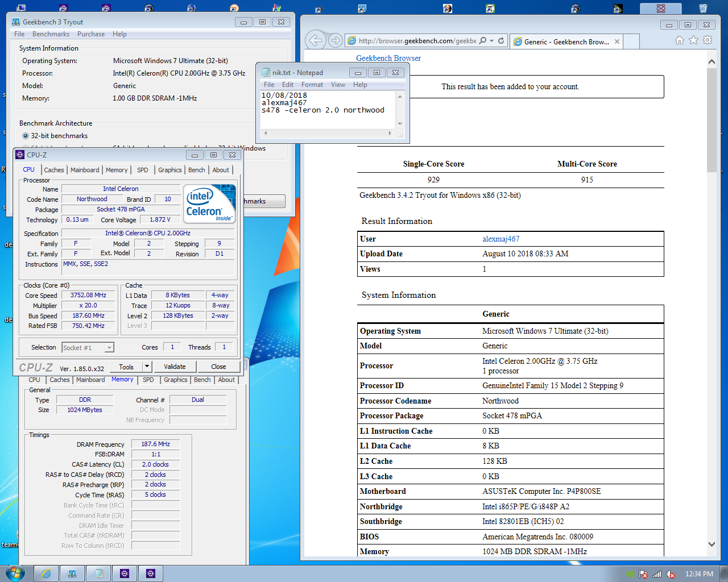Open the SPD tab in front CPU-Z window
This screenshot has width=728, height=582.
click(143, 170)
